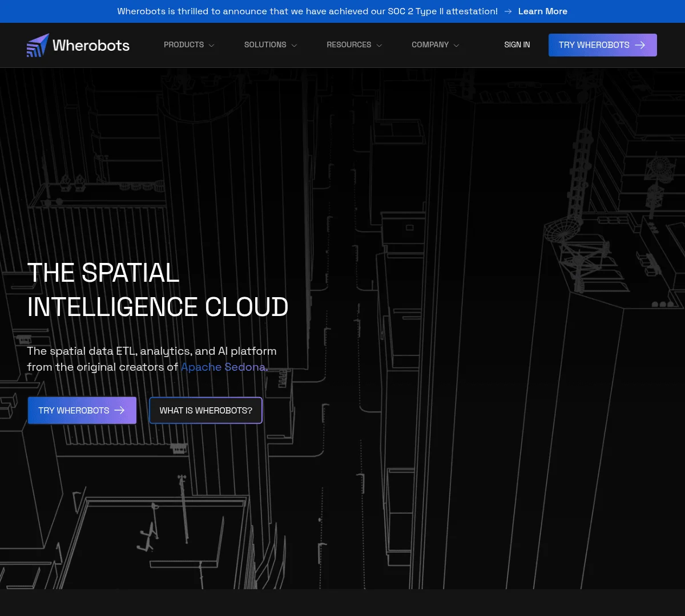Click the arrow icon in the header Try Wherobots button

[x=640, y=45]
